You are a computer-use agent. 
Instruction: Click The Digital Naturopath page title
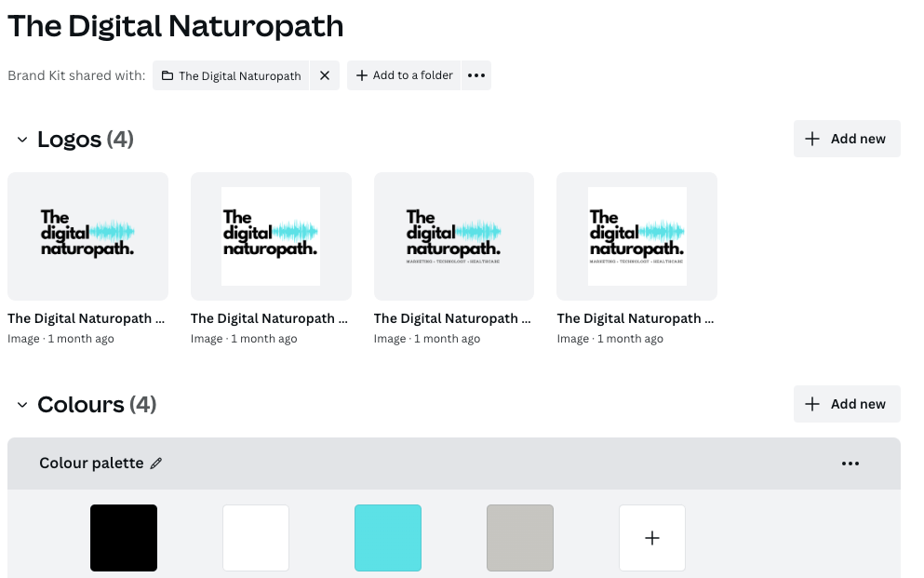[176, 26]
